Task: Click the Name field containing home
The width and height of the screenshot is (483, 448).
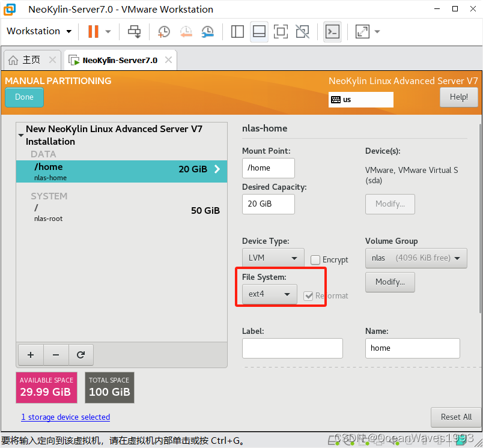Action: click(x=413, y=348)
